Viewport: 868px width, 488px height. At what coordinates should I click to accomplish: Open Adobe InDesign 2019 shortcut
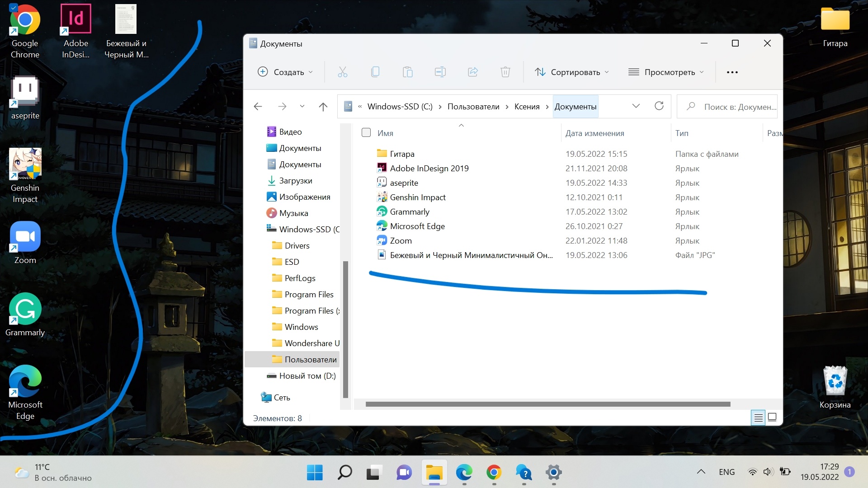429,168
